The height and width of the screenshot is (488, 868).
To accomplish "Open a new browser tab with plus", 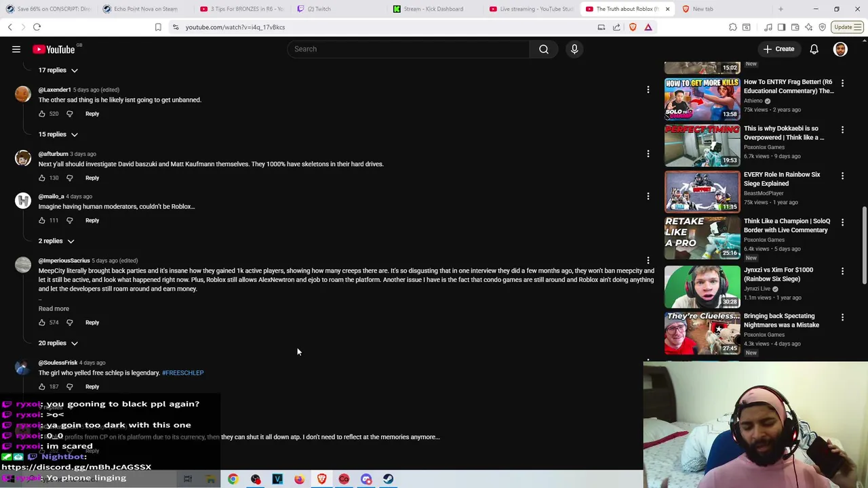I will click(781, 9).
